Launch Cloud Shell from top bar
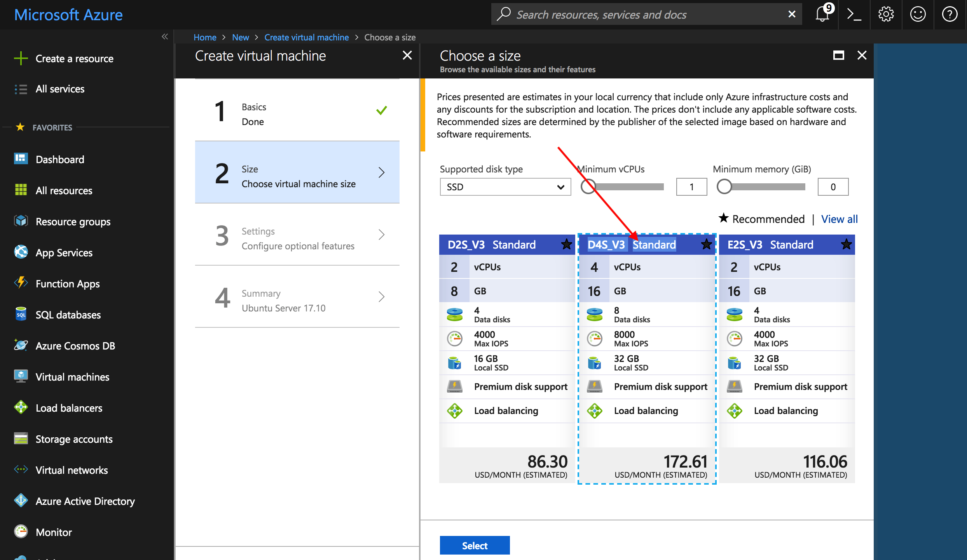967x560 pixels. 854,14
